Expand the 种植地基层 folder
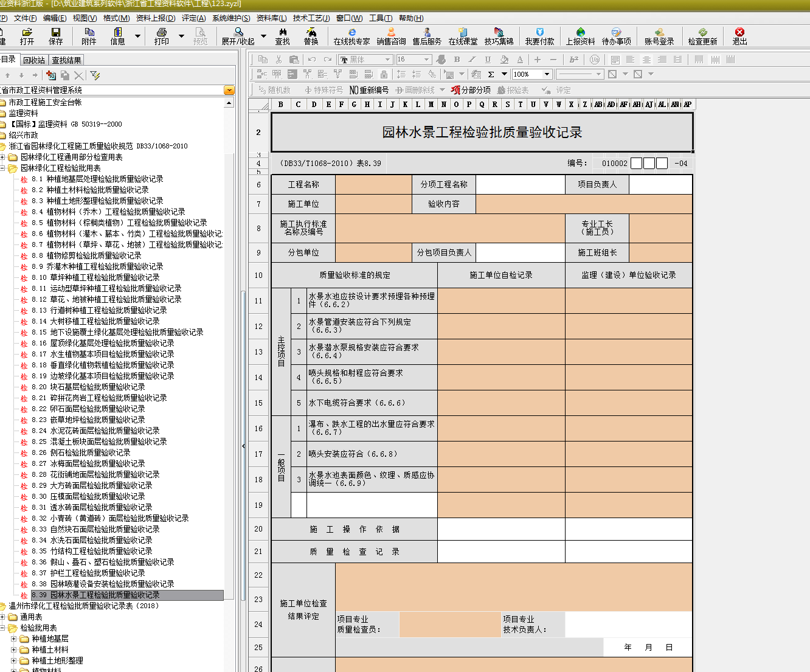Image resolution: width=810 pixels, height=672 pixels. click(14, 639)
